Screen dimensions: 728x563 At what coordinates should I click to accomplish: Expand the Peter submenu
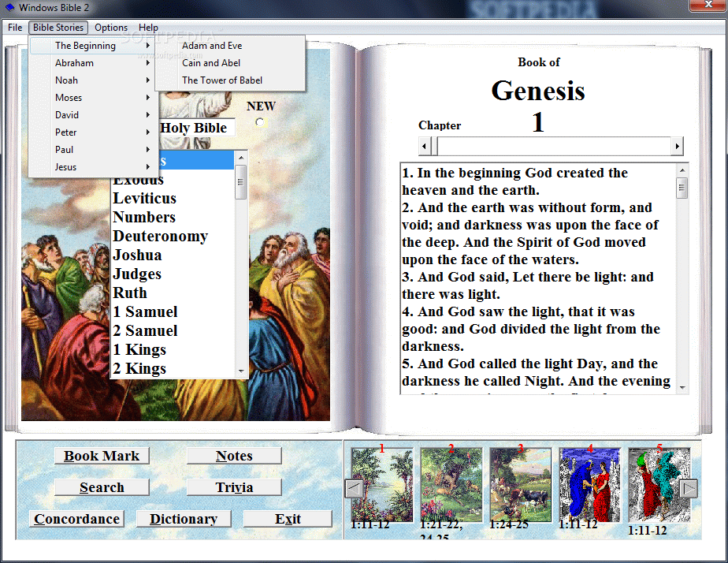point(92,132)
